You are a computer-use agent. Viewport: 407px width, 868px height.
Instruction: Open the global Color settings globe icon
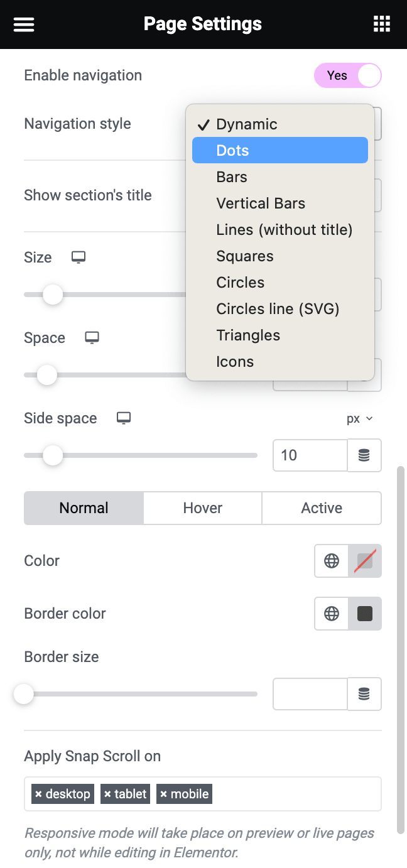pyautogui.click(x=332, y=561)
